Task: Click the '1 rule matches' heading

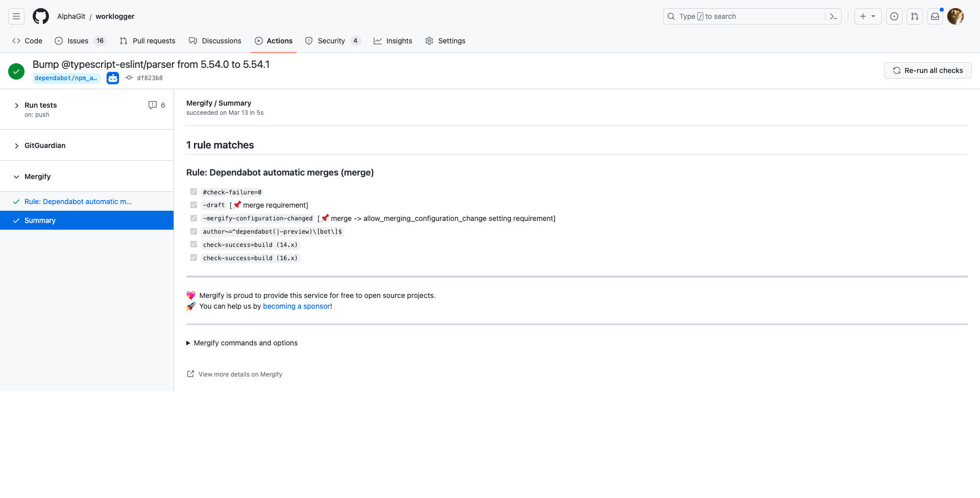Action: [220, 145]
